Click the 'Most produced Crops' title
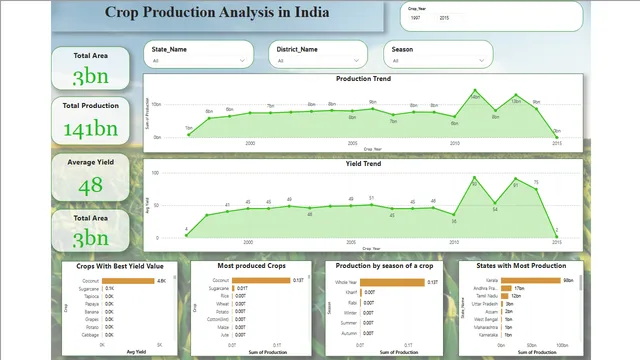 (x=251, y=266)
